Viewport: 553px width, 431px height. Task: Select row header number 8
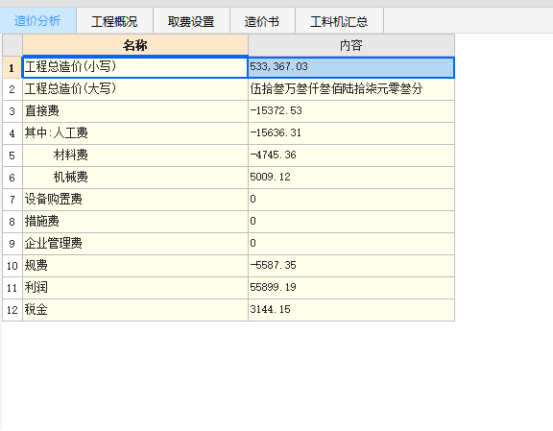coord(12,221)
